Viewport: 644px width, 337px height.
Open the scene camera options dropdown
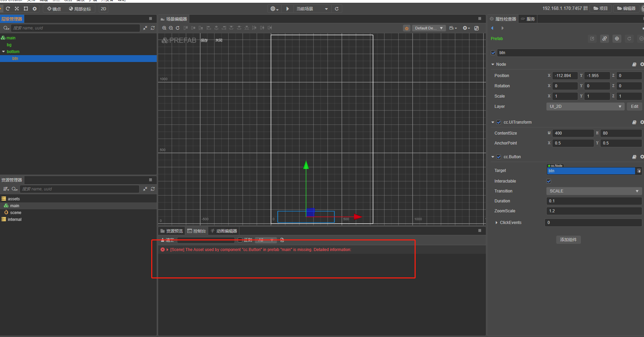point(453,28)
